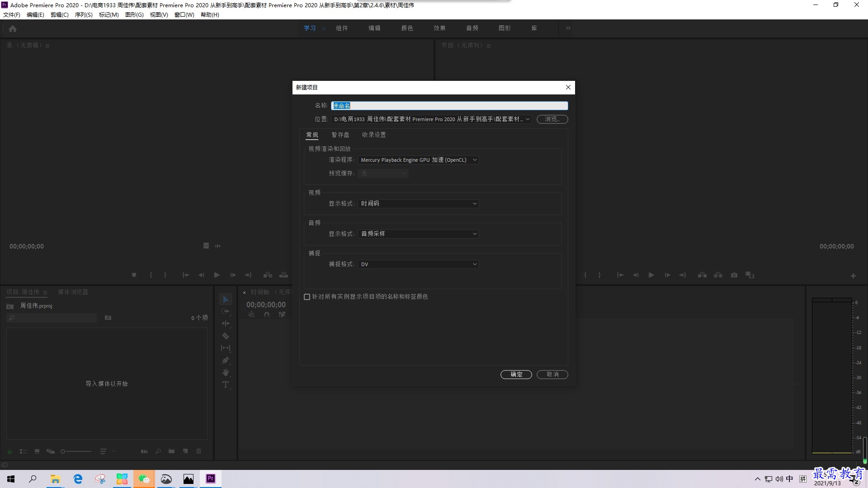Screen dimensions: 868x488
Task: Select the Type tool
Action: click(226, 385)
